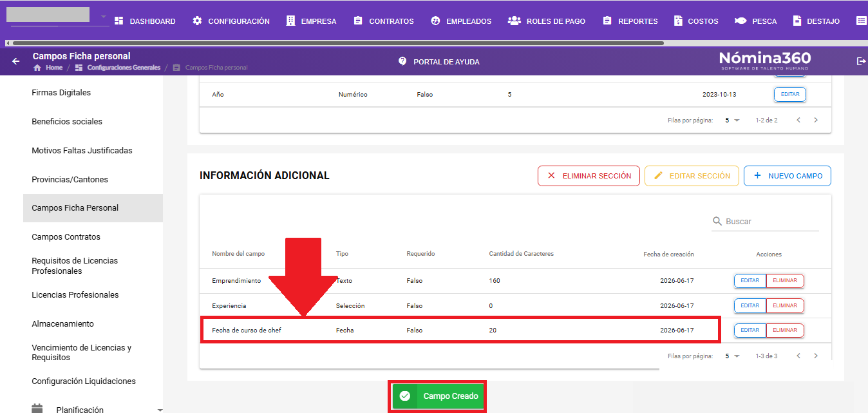868x413 pixels.
Task: Click the Roles de Pago people icon
Action: [x=514, y=21]
